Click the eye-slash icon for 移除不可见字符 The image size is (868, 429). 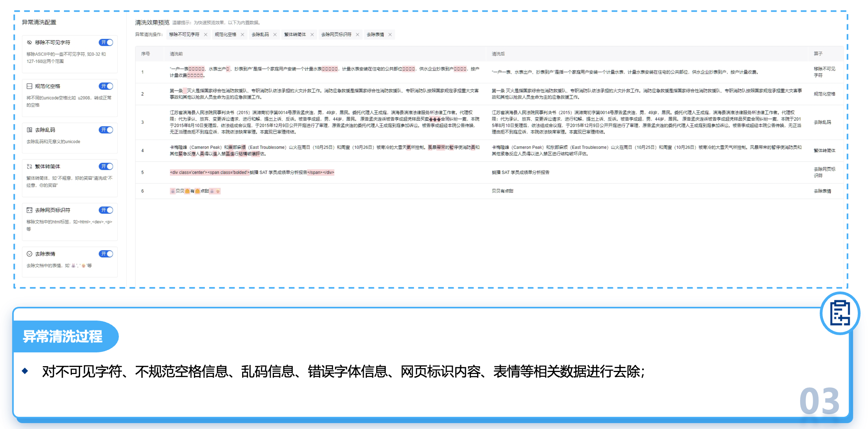(29, 42)
